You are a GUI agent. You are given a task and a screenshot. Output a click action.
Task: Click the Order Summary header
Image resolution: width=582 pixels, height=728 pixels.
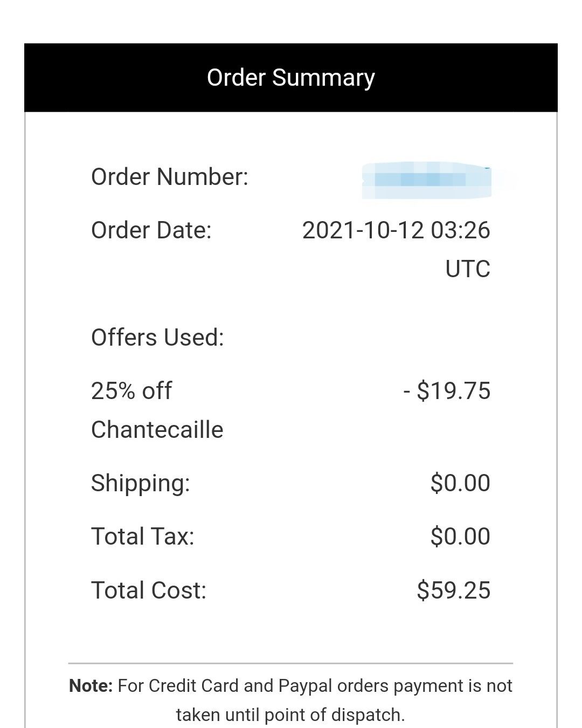[290, 78]
